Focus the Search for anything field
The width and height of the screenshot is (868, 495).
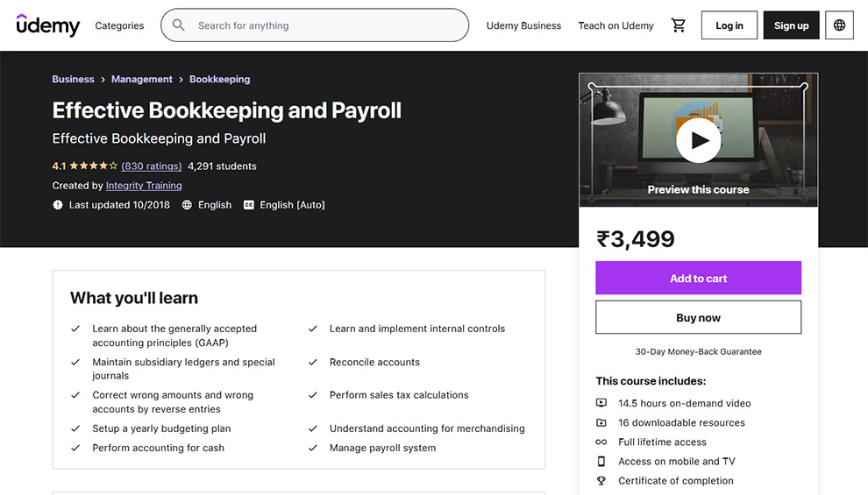click(x=315, y=25)
